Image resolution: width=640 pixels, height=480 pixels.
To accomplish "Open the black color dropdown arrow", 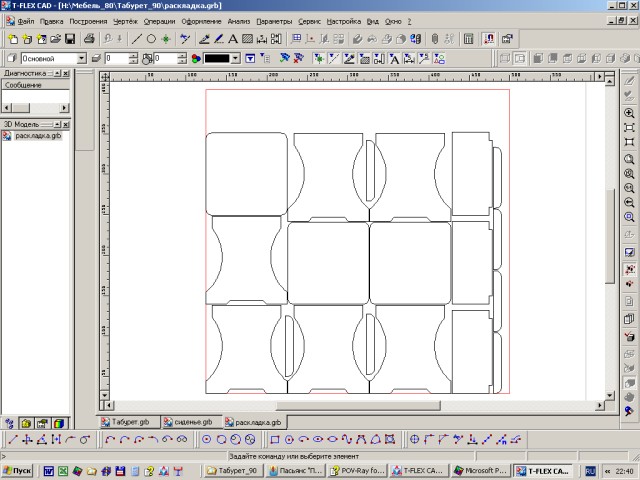I will (x=236, y=59).
